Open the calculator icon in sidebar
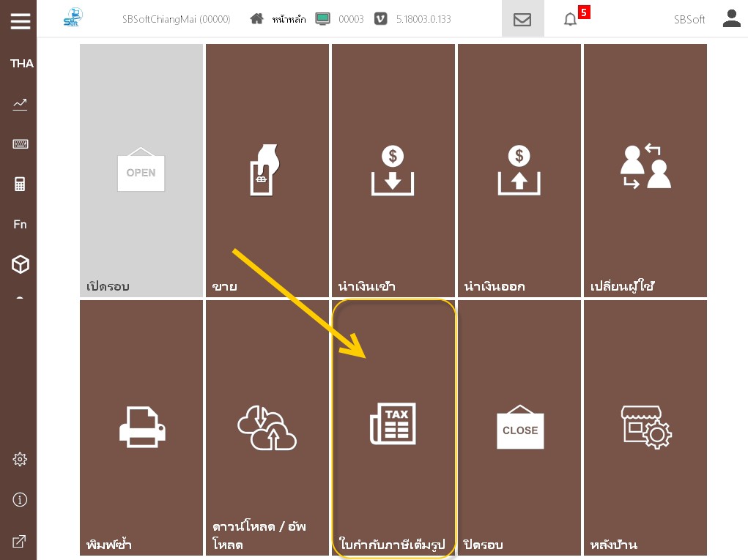This screenshot has height=560, width=748. 21,184
